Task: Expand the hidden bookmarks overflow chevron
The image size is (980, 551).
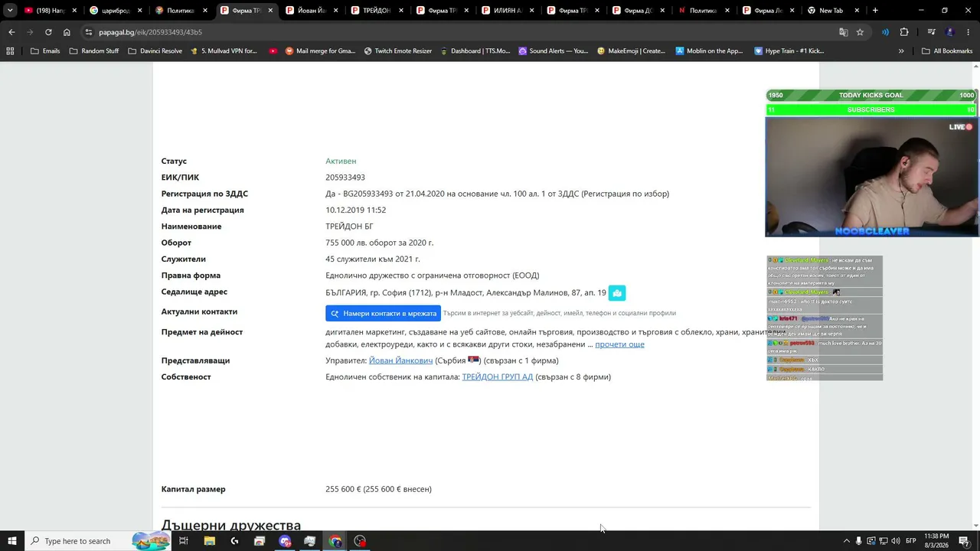Action: tap(901, 51)
